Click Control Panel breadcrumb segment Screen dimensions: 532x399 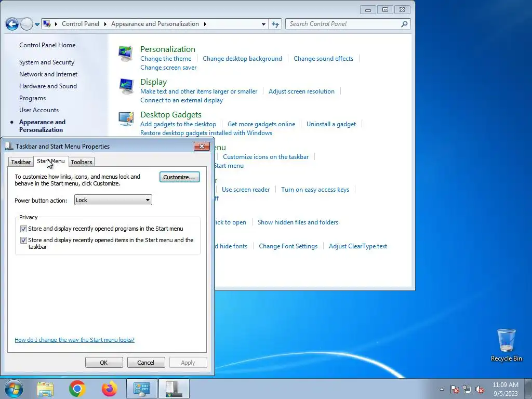click(81, 24)
